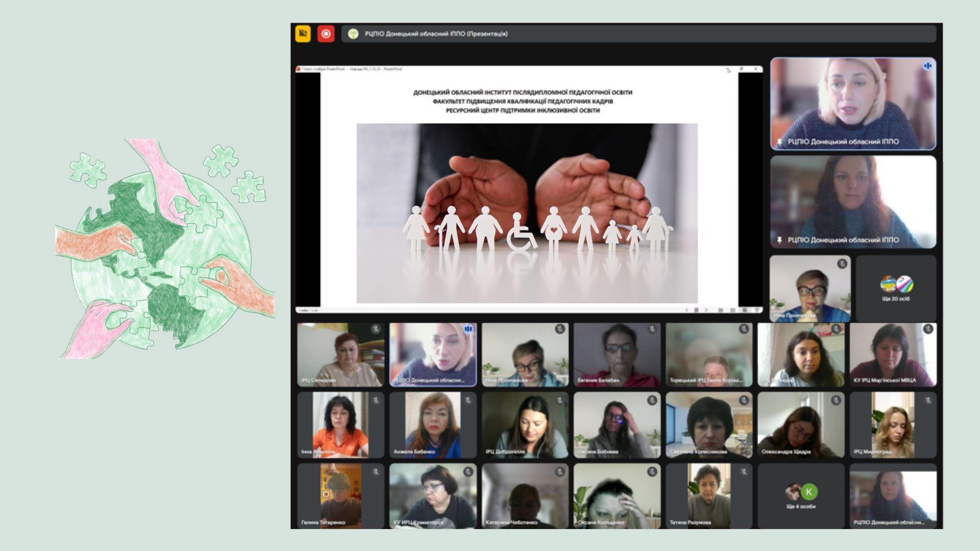Click the muted mic icon on ІРЦ Селидове tile

pos(376,330)
